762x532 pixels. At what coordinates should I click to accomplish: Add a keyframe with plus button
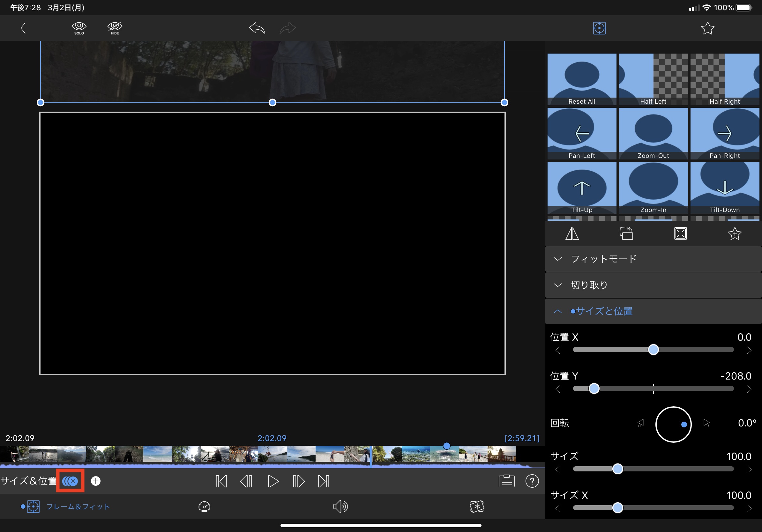pos(96,481)
